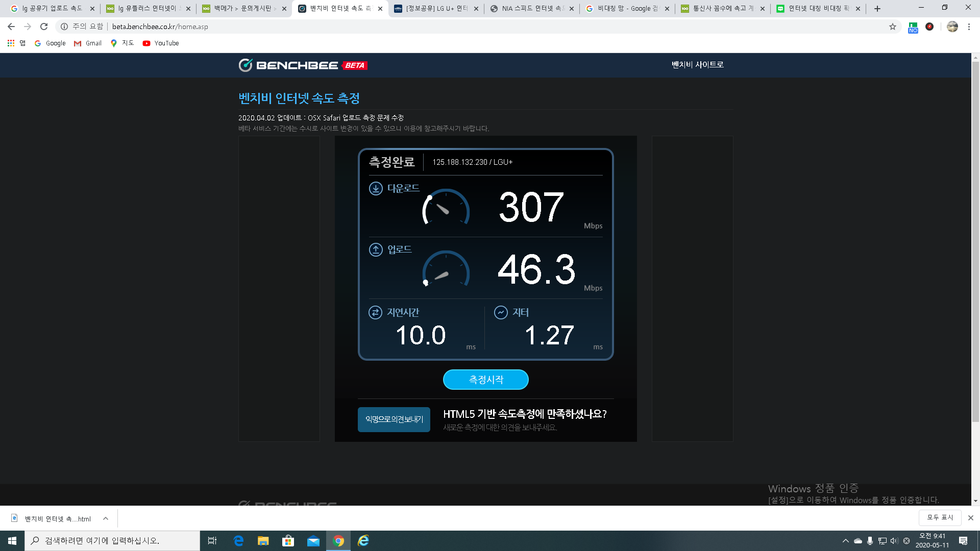Click the 익명으로 의견보내기 button

394,419
